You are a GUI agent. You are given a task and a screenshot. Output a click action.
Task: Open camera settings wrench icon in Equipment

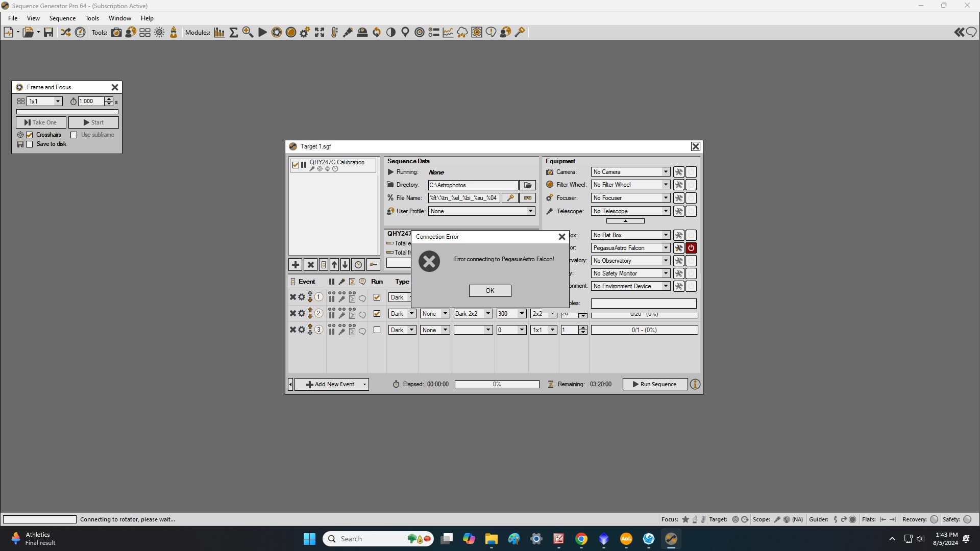point(679,172)
